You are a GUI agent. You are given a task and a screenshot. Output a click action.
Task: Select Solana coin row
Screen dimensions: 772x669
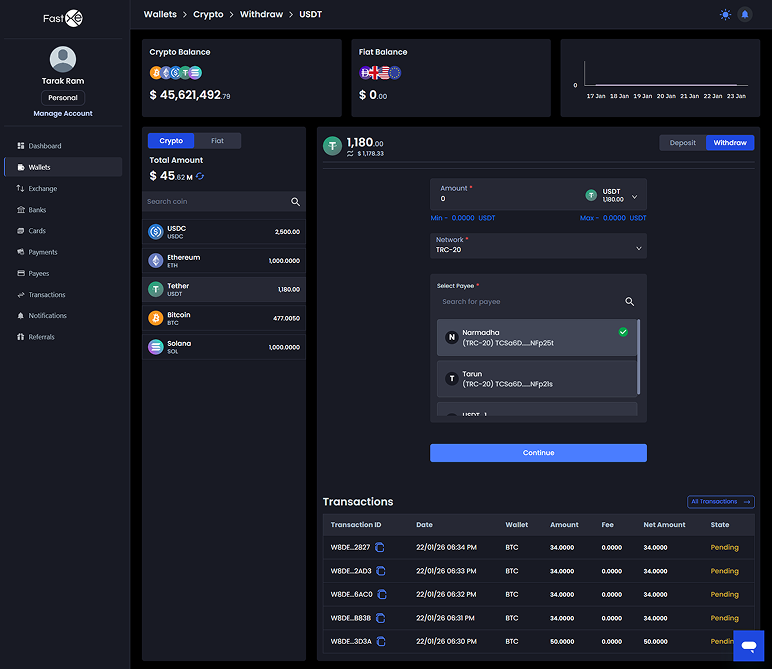click(224, 347)
